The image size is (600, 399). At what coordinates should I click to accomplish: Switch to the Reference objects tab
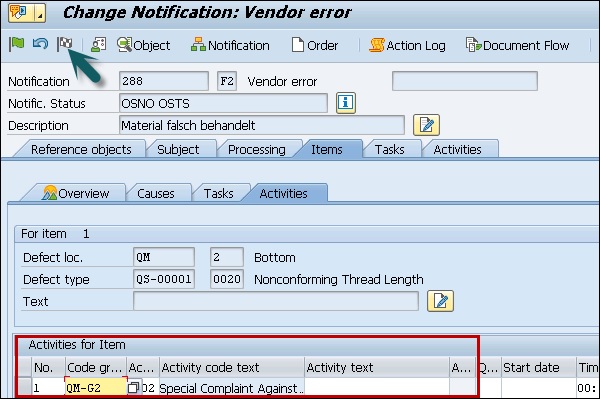81,149
